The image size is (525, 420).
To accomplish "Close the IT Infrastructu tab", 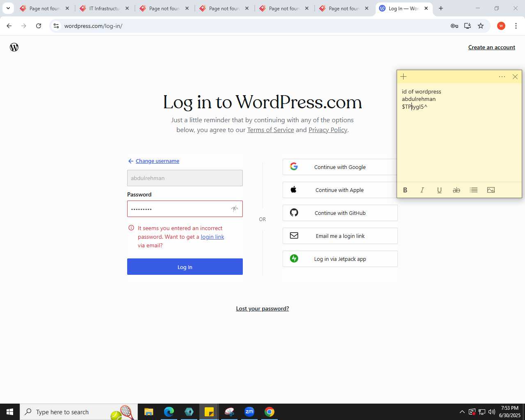I will (x=127, y=8).
